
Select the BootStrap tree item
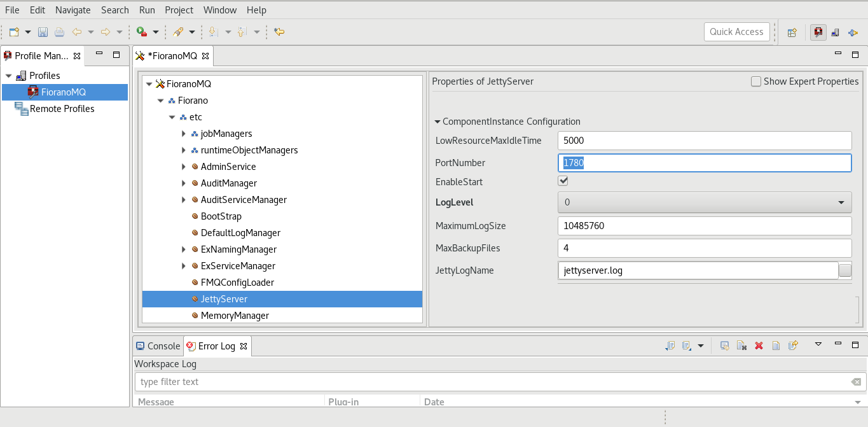coord(221,216)
